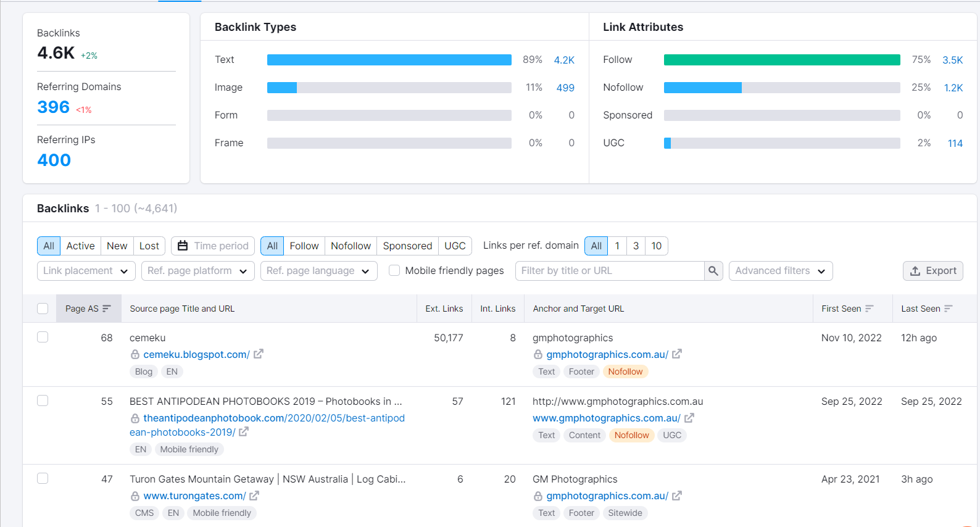Set links per ref. domain to 1

click(617, 246)
